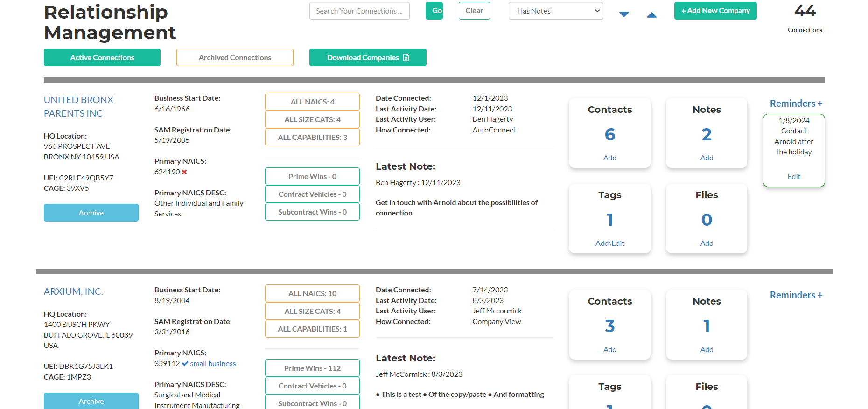Image resolution: width=868 pixels, height=409 pixels.
Task: Click the sort ascending up arrow
Action: point(652,15)
